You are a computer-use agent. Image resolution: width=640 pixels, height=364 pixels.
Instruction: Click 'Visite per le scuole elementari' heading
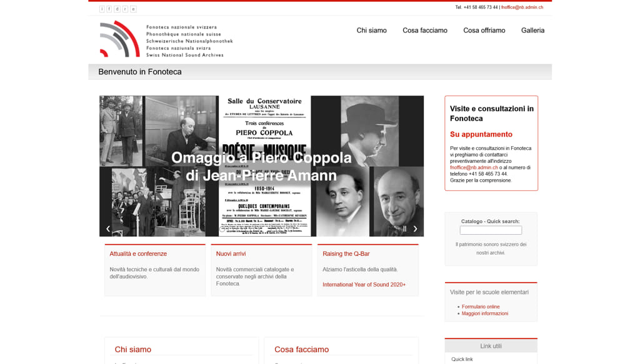pos(489,292)
